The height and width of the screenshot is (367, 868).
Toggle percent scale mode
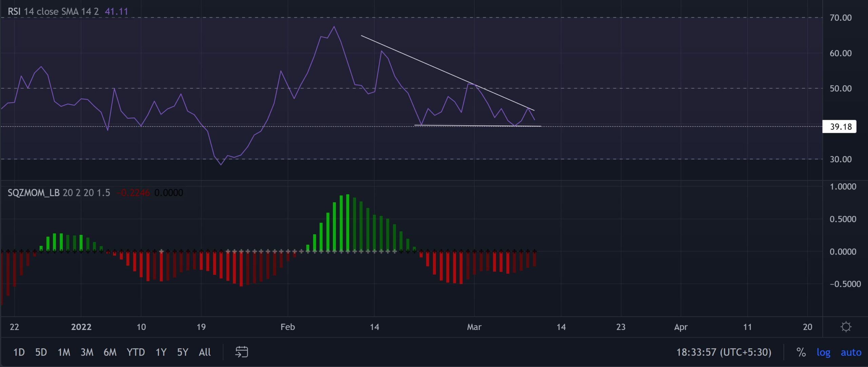(x=801, y=352)
